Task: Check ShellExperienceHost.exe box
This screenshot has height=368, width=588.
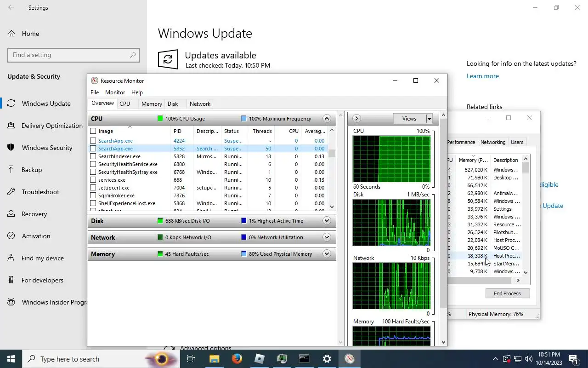Action: 93,203
